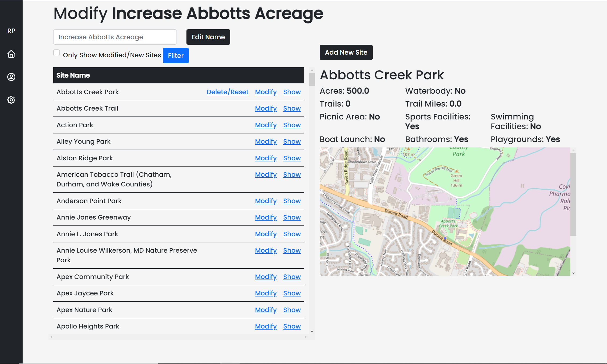Focus the scenario name input field
Screen dimensions: 607x364
point(115,37)
